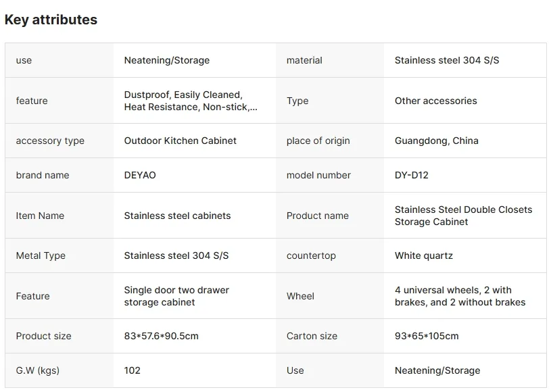Screen dimensions: 551x392
Task: Click the truncated feature text ending in ellipsis
Action: [191, 101]
